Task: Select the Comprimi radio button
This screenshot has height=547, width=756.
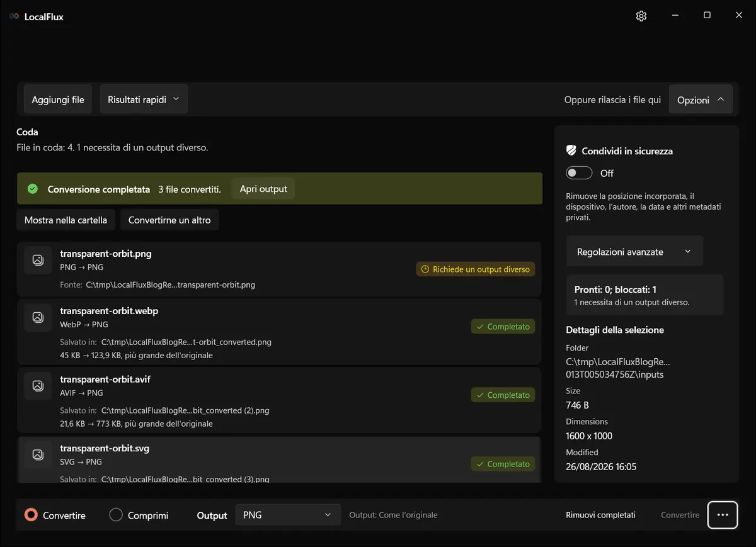Action: [x=116, y=515]
